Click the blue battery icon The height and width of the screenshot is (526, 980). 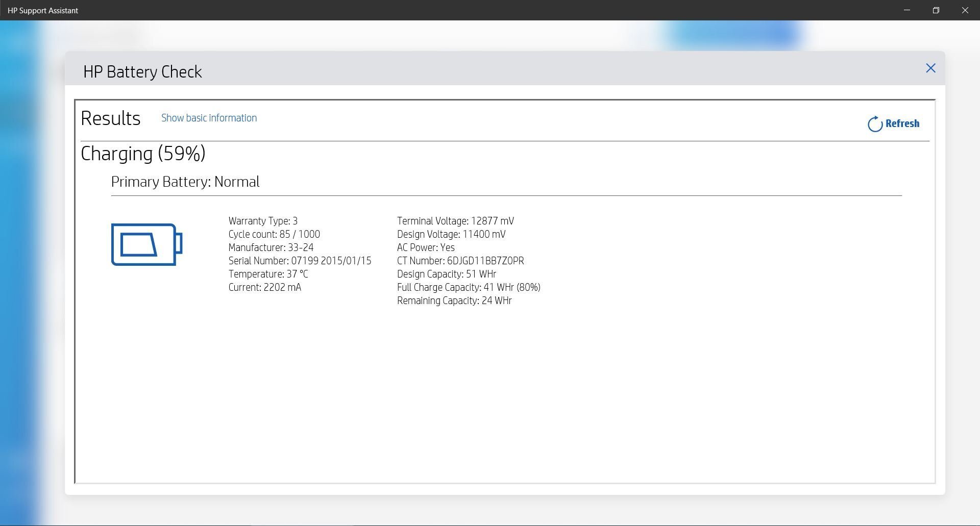[146, 244]
